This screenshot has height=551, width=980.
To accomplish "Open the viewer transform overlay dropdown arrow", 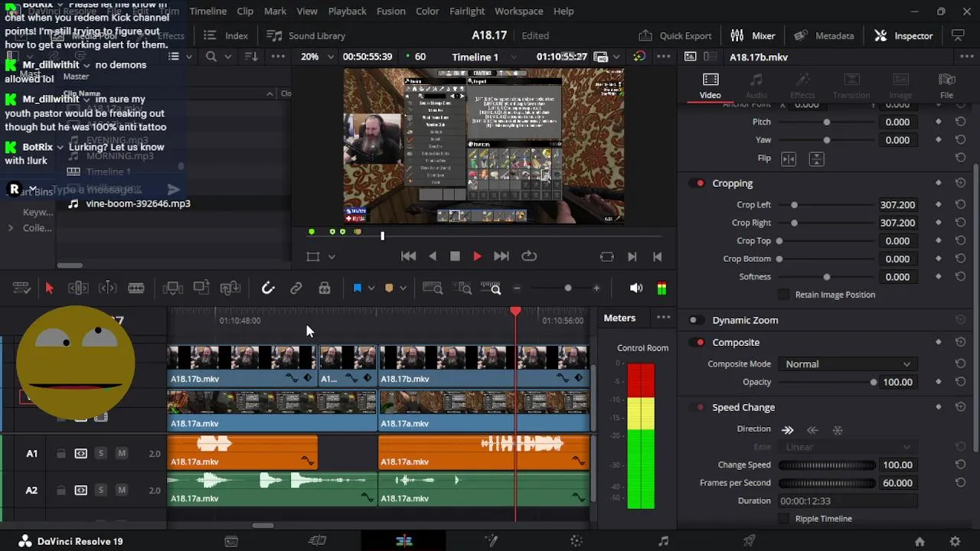I will [x=332, y=257].
